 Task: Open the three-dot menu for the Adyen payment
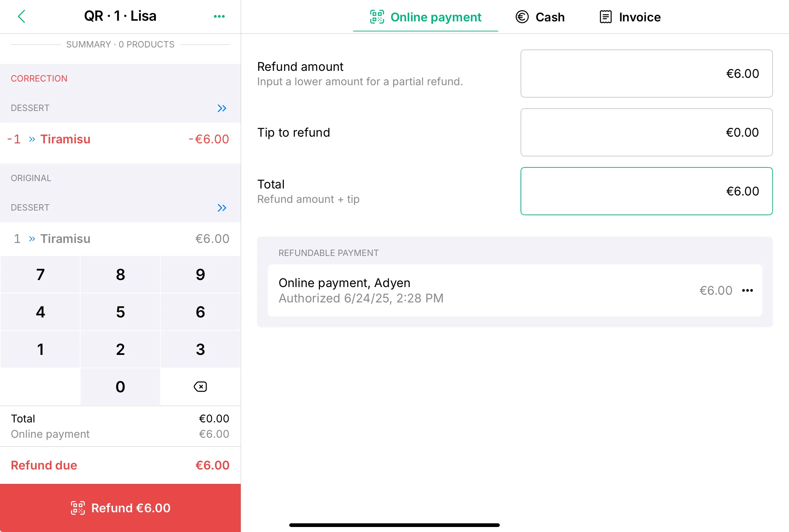(x=747, y=290)
